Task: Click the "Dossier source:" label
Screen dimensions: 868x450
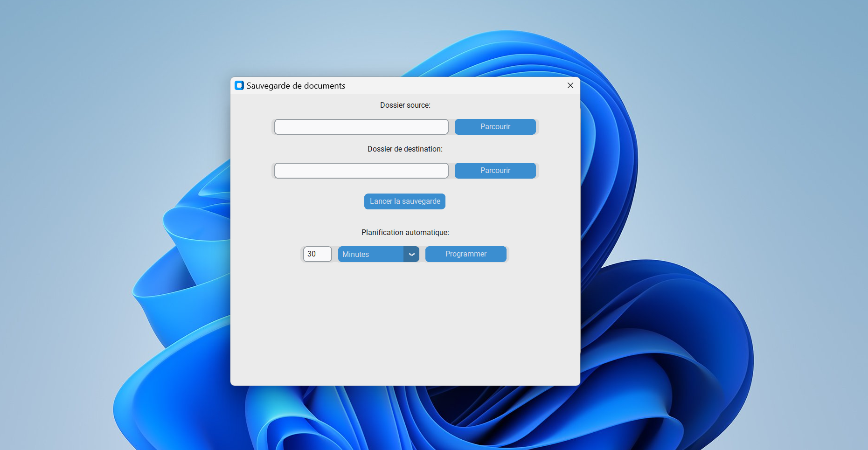Action: click(x=405, y=105)
